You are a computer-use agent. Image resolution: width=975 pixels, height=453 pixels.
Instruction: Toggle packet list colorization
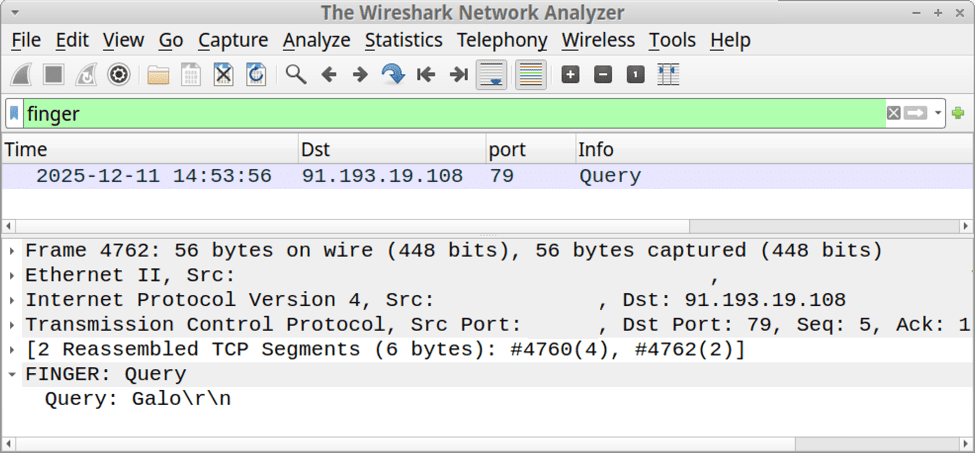pyautogui.click(x=531, y=75)
